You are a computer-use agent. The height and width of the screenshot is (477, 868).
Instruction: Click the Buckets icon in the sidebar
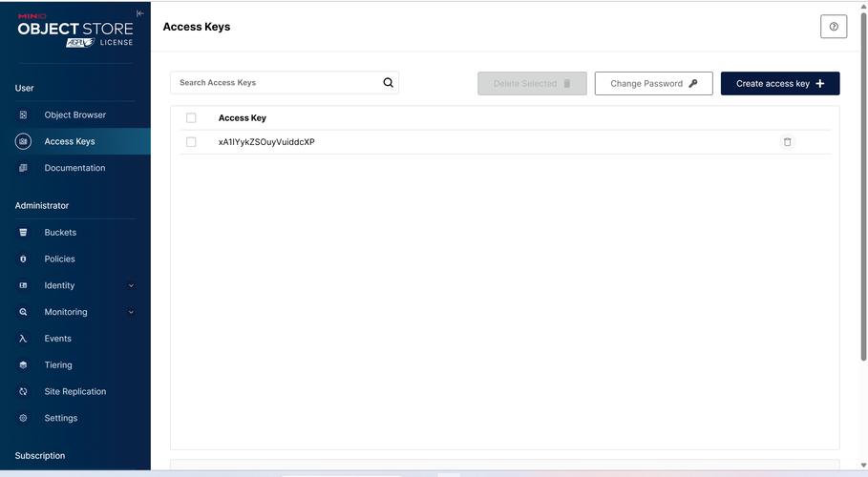(24, 233)
